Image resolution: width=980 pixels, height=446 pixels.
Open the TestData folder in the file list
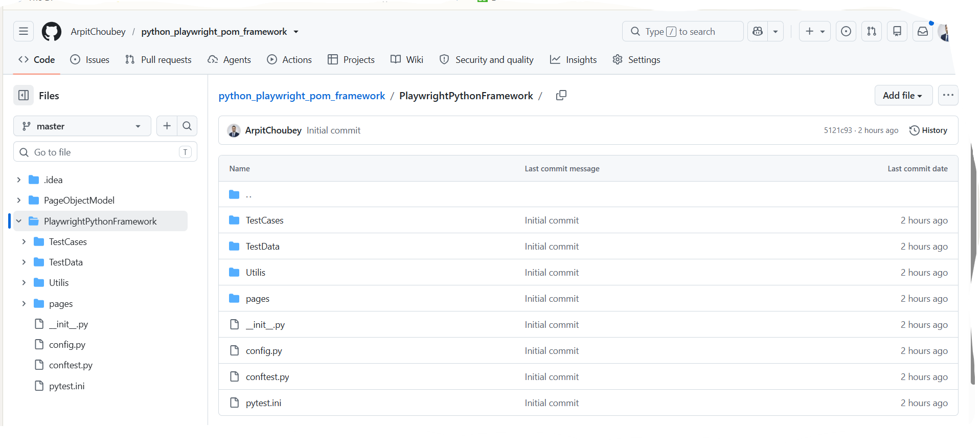pos(262,247)
